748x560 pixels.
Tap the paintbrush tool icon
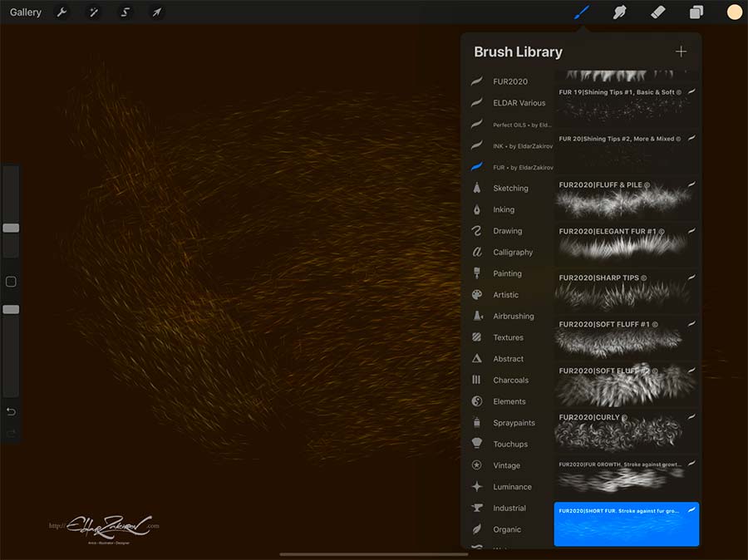click(582, 12)
